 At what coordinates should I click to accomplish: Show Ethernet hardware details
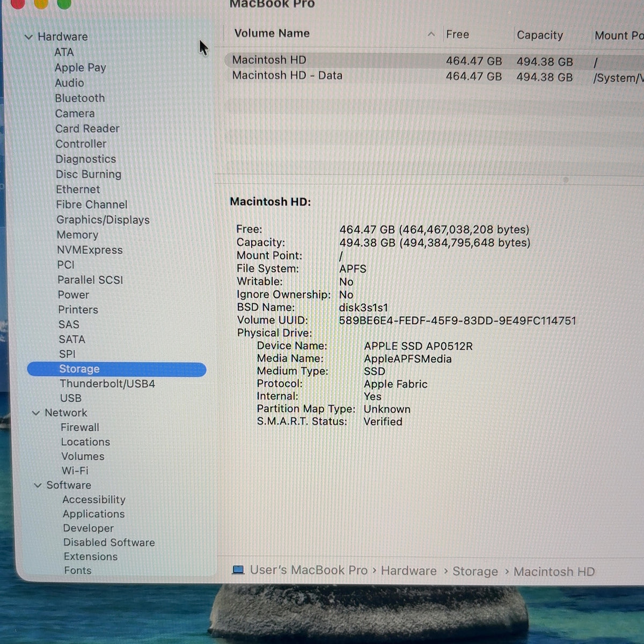pos(78,189)
